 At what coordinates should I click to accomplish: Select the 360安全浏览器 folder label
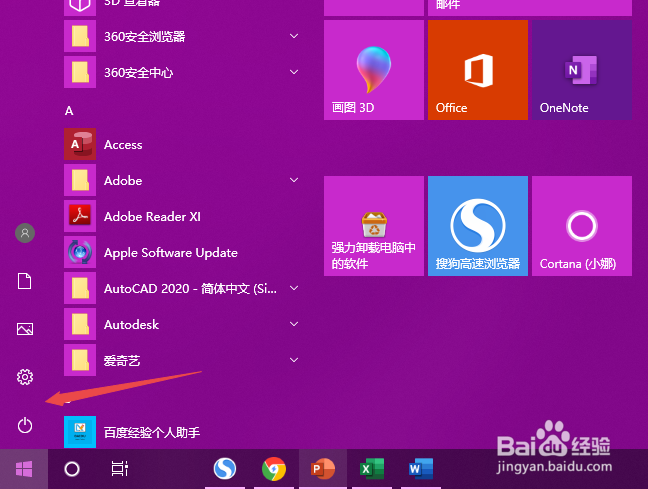click(145, 37)
